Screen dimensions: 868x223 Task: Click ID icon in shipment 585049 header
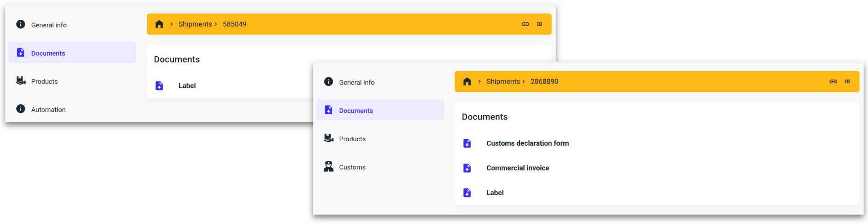[x=539, y=24]
